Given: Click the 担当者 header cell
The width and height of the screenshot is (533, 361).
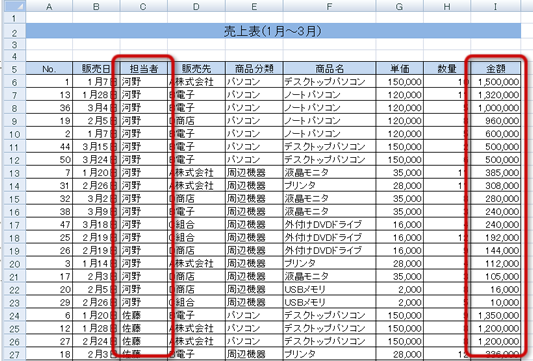Looking at the screenshot, I should tap(143, 69).
